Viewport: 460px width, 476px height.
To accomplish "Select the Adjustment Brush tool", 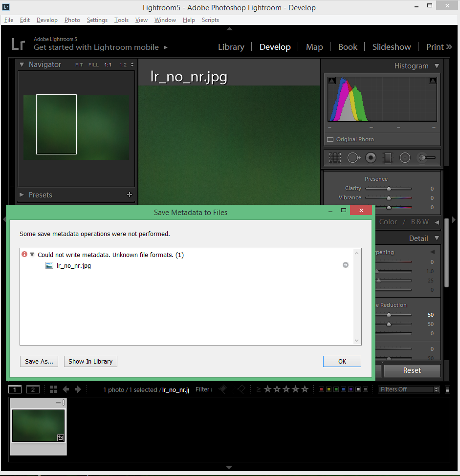I will [427, 157].
